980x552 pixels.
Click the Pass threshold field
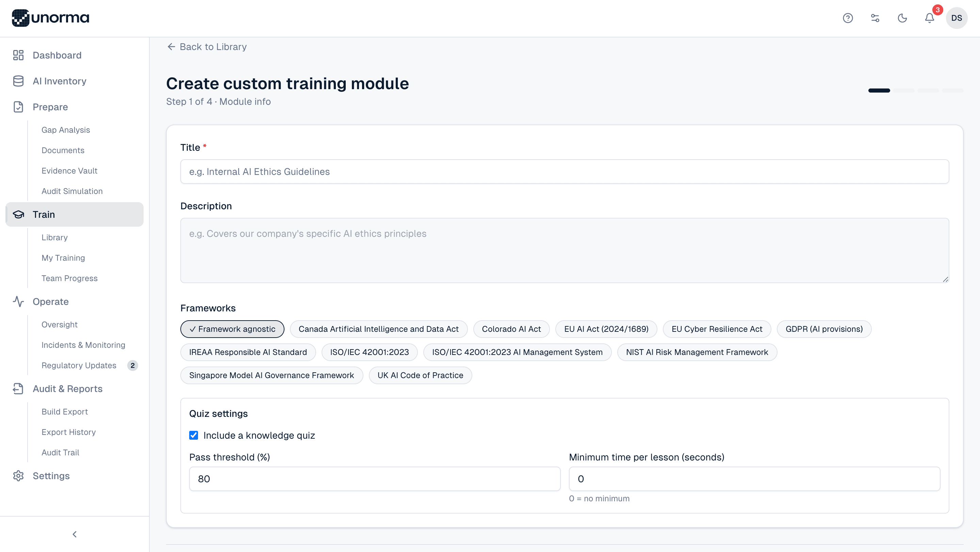coord(375,479)
